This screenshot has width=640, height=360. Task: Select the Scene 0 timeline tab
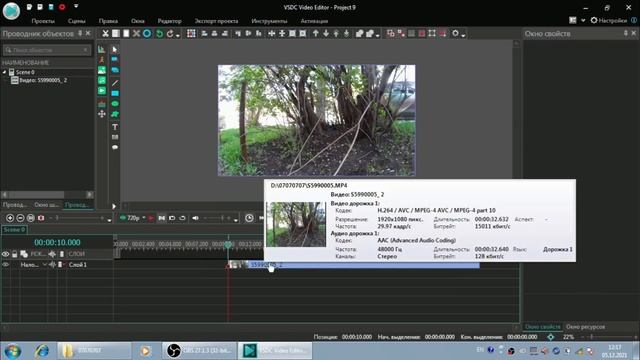pos(14,230)
